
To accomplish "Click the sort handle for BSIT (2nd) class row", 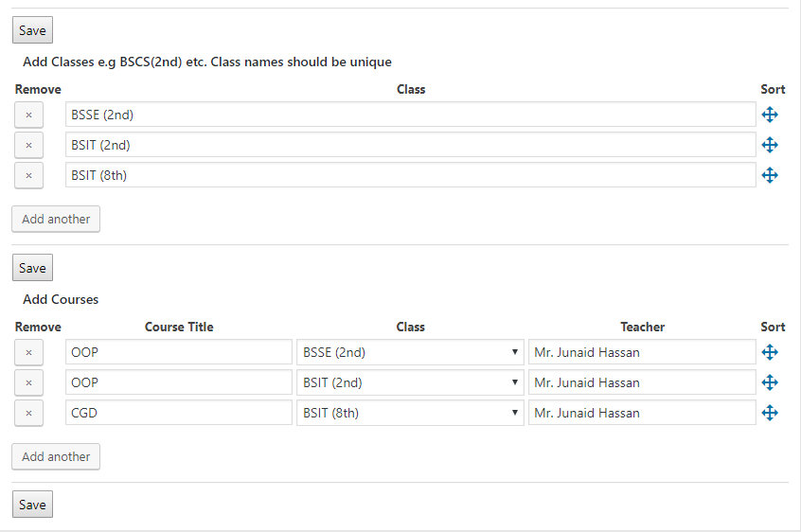I will [770, 145].
